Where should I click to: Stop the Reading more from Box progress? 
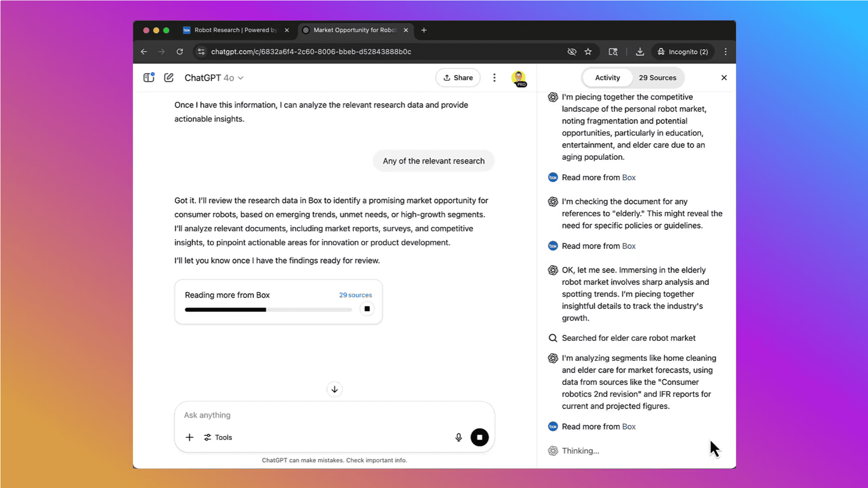(x=367, y=309)
